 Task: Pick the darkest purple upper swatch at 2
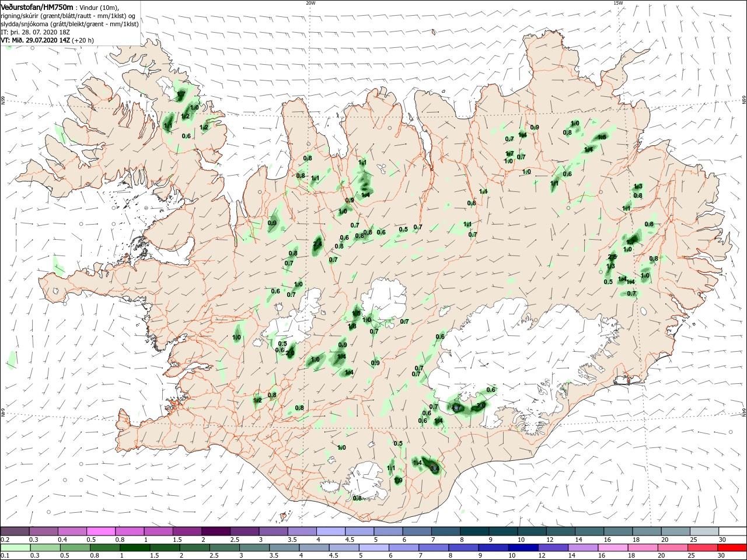click(215, 531)
